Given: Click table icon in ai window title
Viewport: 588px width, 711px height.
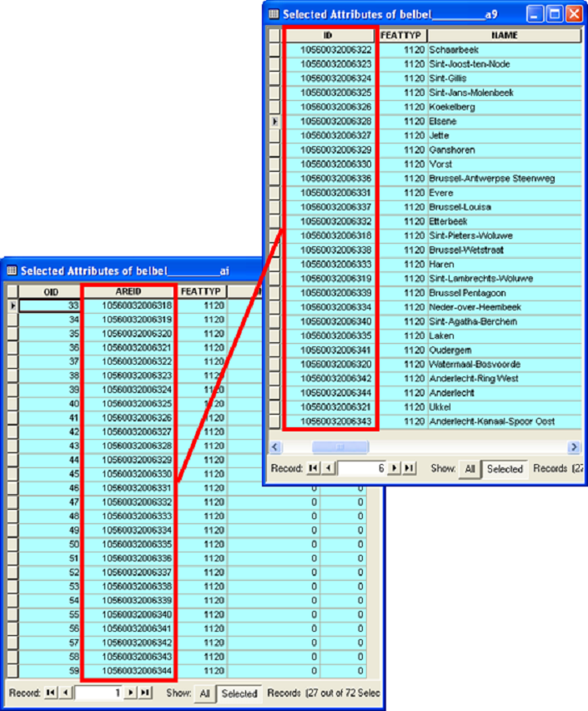Looking at the screenshot, I should [12, 270].
